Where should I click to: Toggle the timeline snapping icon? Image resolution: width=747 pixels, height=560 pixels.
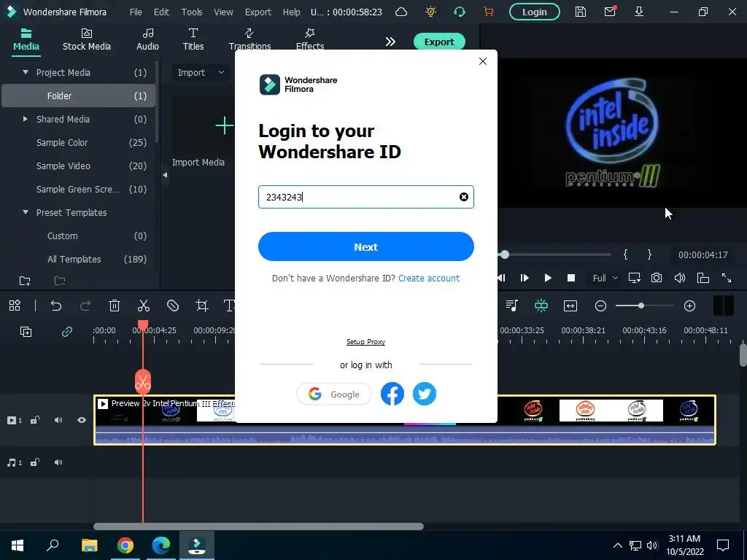(x=541, y=306)
